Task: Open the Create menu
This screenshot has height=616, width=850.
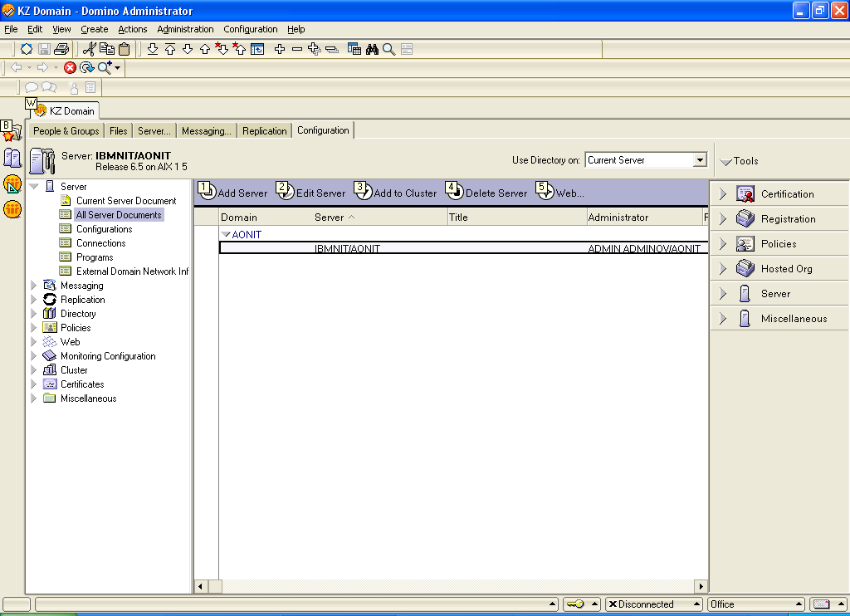Action: point(95,29)
